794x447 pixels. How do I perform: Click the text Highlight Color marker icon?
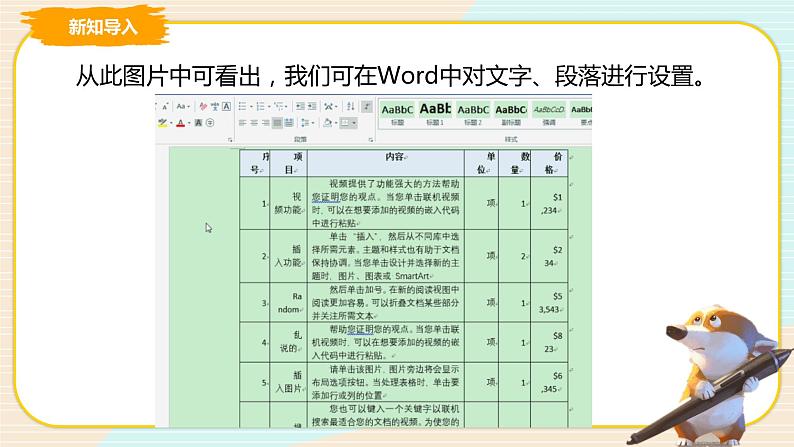click(x=163, y=123)
